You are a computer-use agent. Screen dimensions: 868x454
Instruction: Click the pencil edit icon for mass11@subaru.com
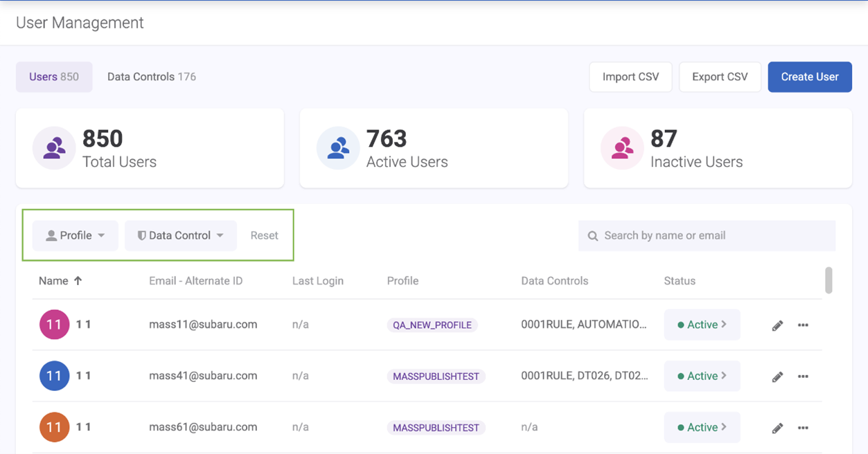click(x=777, y=325)
